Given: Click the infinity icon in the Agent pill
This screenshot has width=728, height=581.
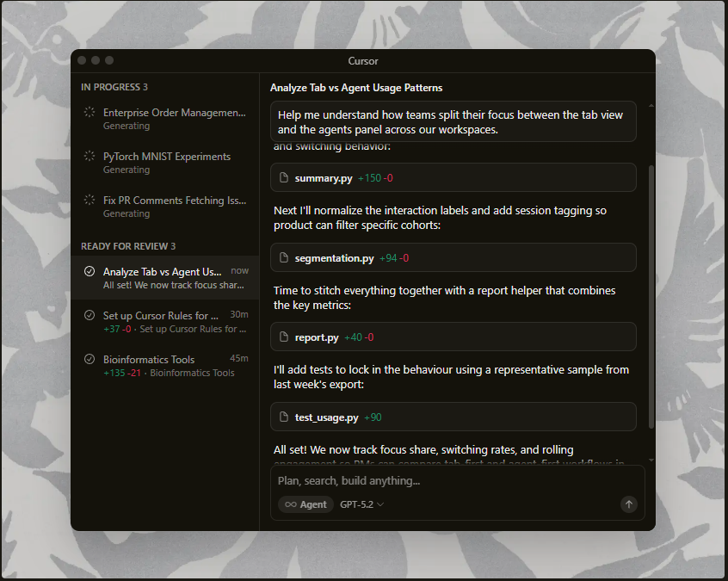Looking at the screenshot, I should 291,504.
